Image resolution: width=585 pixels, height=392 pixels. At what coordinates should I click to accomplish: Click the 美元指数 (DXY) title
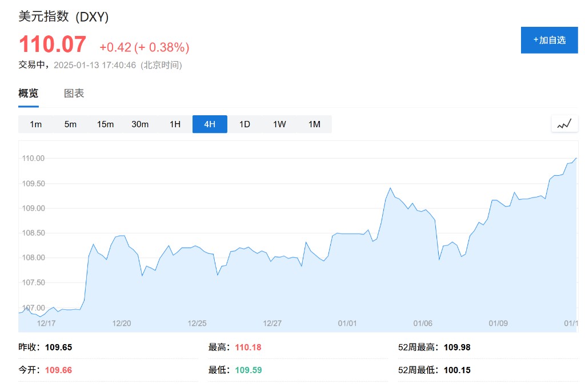(x=63, y=17)
